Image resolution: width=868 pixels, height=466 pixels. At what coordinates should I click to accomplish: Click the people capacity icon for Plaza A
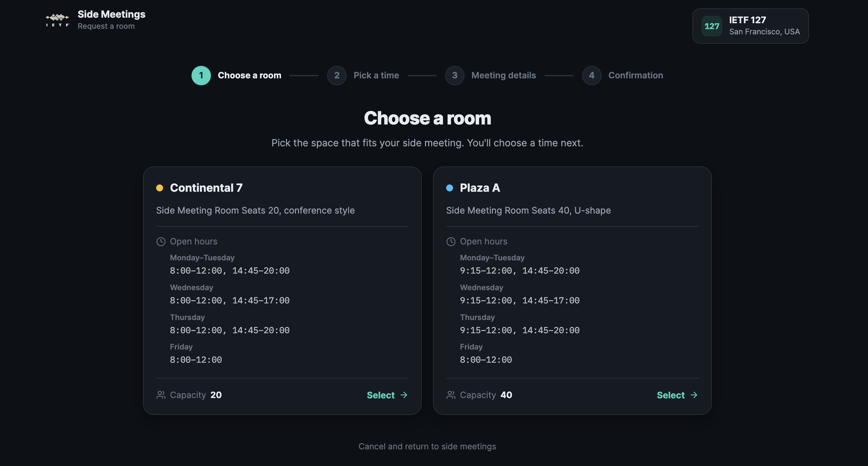click(451, 395)
